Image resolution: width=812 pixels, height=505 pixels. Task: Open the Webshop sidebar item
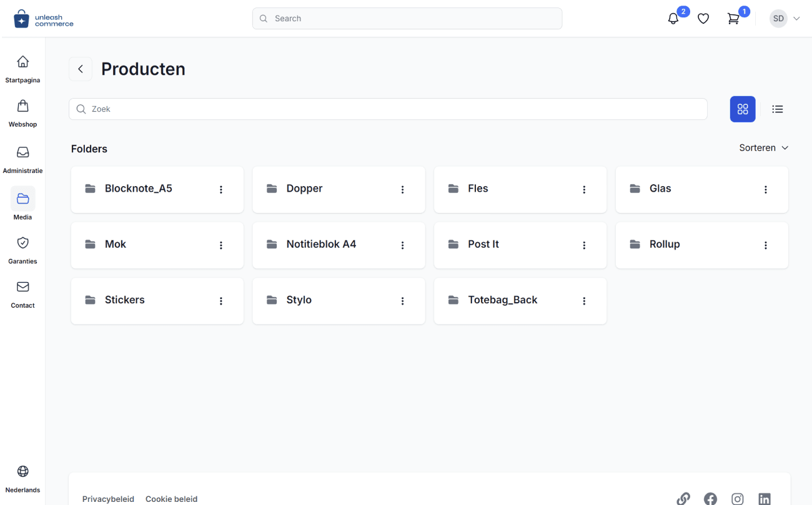22,113
